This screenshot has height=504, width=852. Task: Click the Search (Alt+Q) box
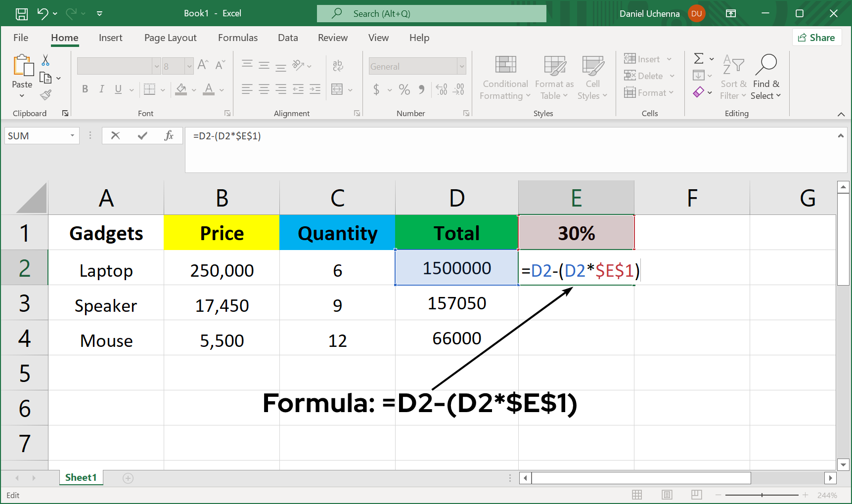point(431,14)
